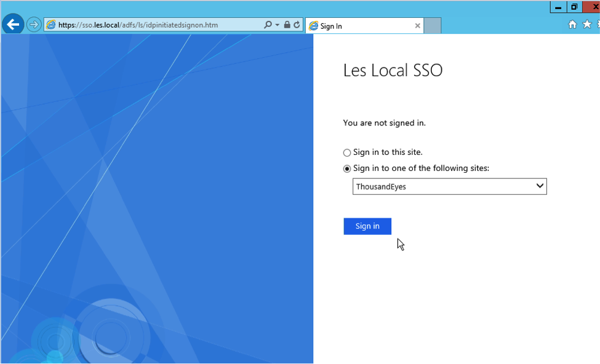
Task: Click the browser forward arrow
Action: pyautogui.click(x=34, y=25)
